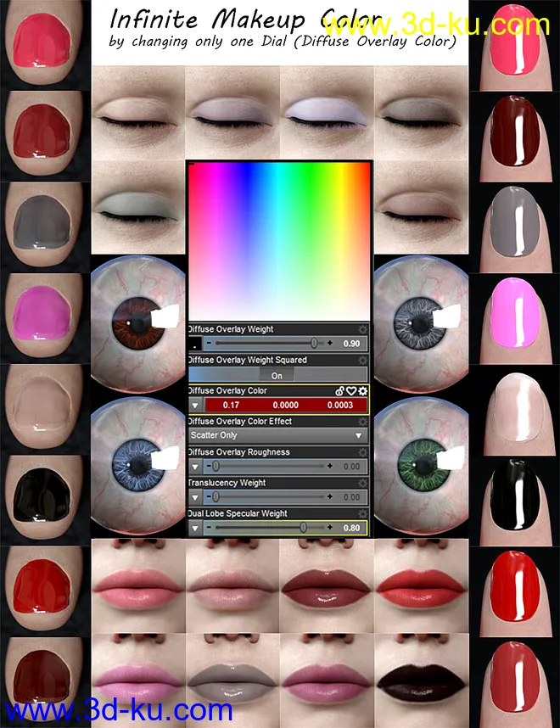
Task: Click the Dual Lobe Specular Weight value 0.80
Action: tap(352, 528)
